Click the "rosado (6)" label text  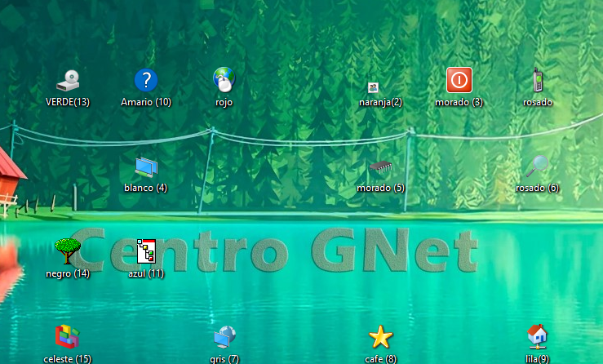[537, 188]
